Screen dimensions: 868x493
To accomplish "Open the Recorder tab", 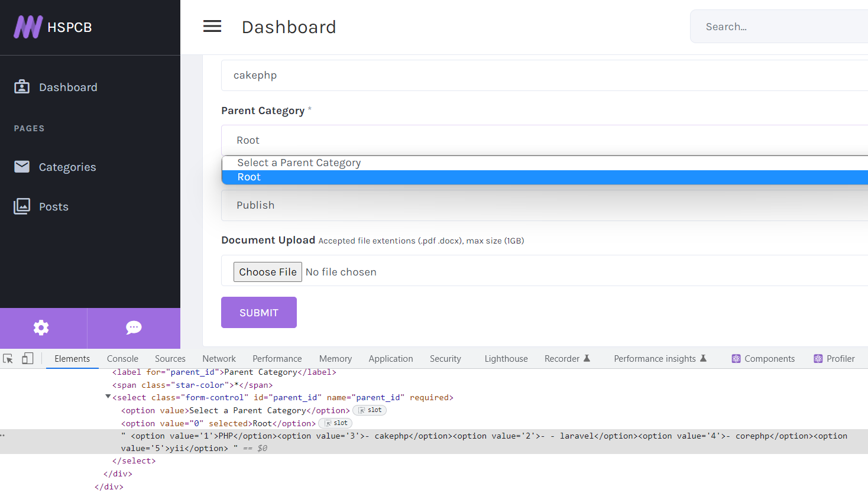I will coord(568,359).
